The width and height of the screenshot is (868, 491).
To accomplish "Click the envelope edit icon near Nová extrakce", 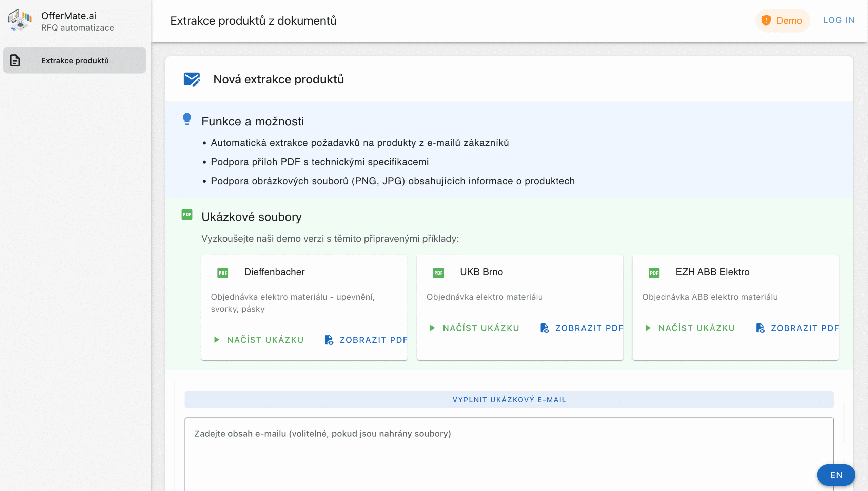I will 192,79.
